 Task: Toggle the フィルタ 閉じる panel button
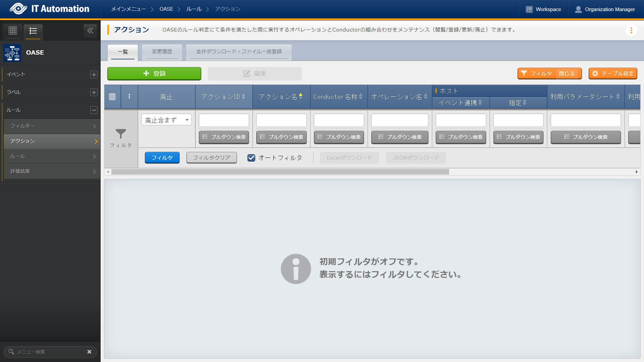[x=549, y=73]
